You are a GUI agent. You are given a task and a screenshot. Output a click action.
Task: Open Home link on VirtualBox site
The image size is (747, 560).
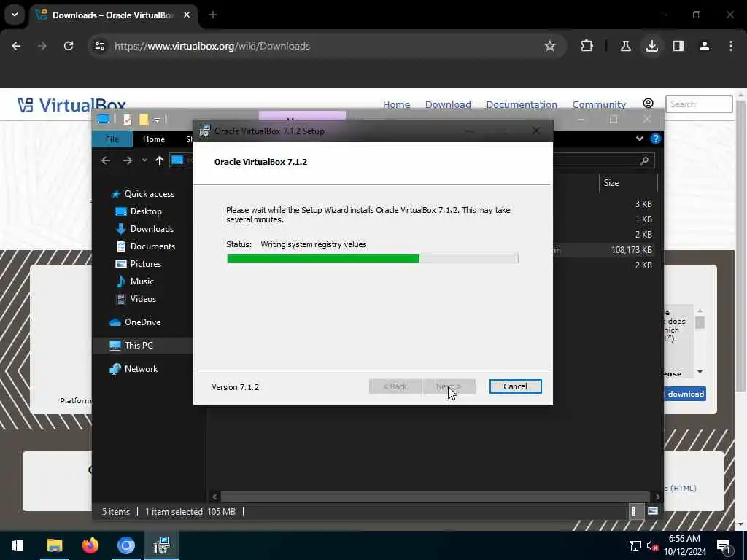396,104
